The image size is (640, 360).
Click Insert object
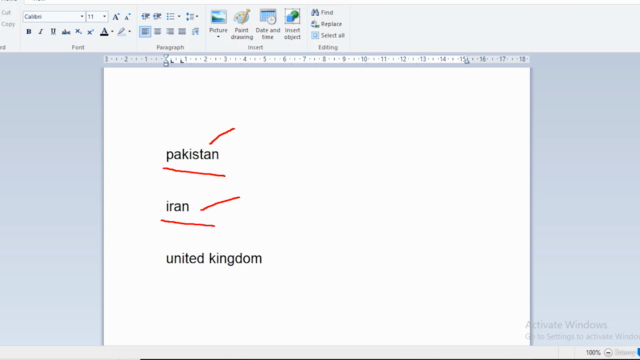click(292, 24)
